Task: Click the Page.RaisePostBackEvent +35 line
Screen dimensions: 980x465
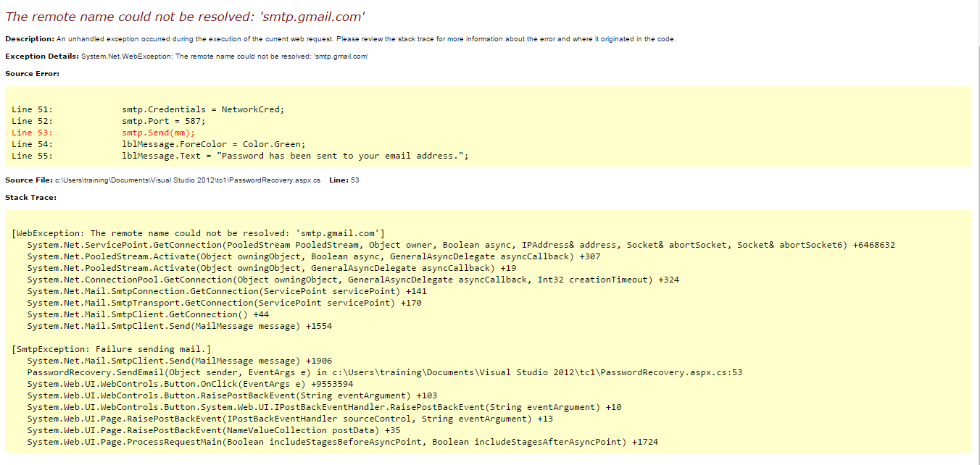Action: (214, 430)
